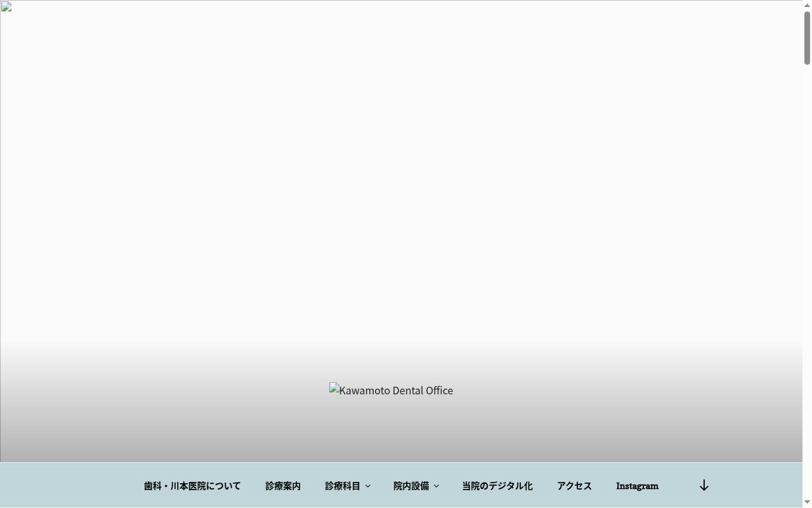Click the scrollbar down arrow
Screen dimensions: 812x508
pos(807,503)
